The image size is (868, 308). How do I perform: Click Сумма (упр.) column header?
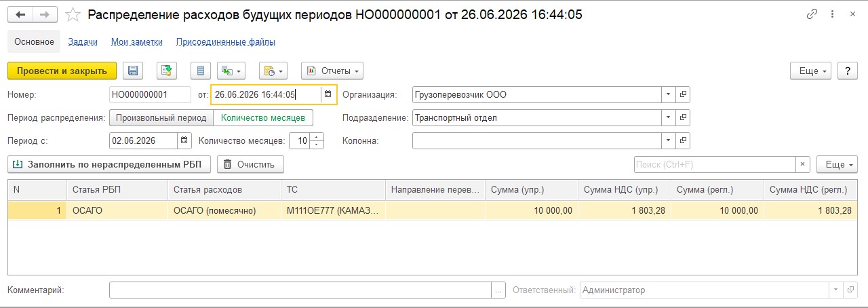click(531, 190)
